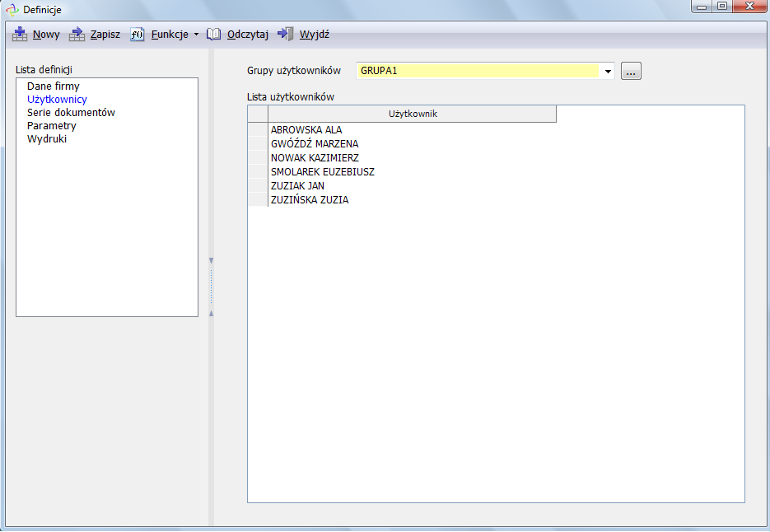Click the splitter down arrow collapse handle

(211, 260)
